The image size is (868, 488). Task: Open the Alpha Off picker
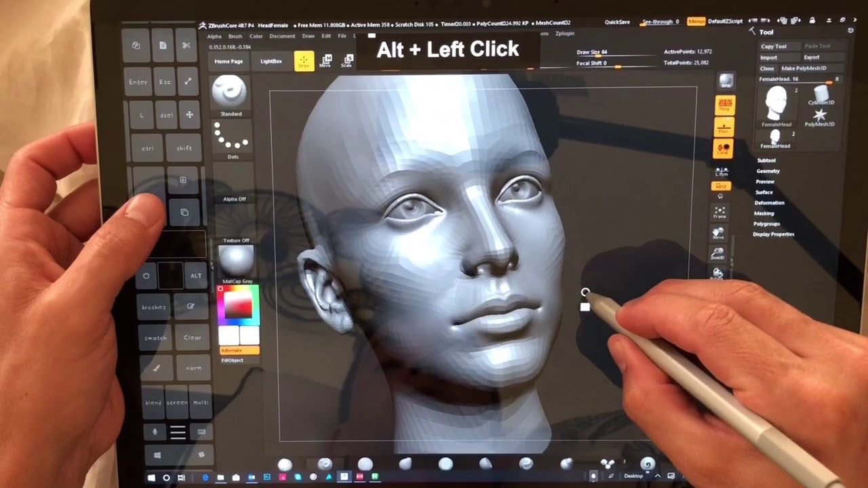coord(234,183)
